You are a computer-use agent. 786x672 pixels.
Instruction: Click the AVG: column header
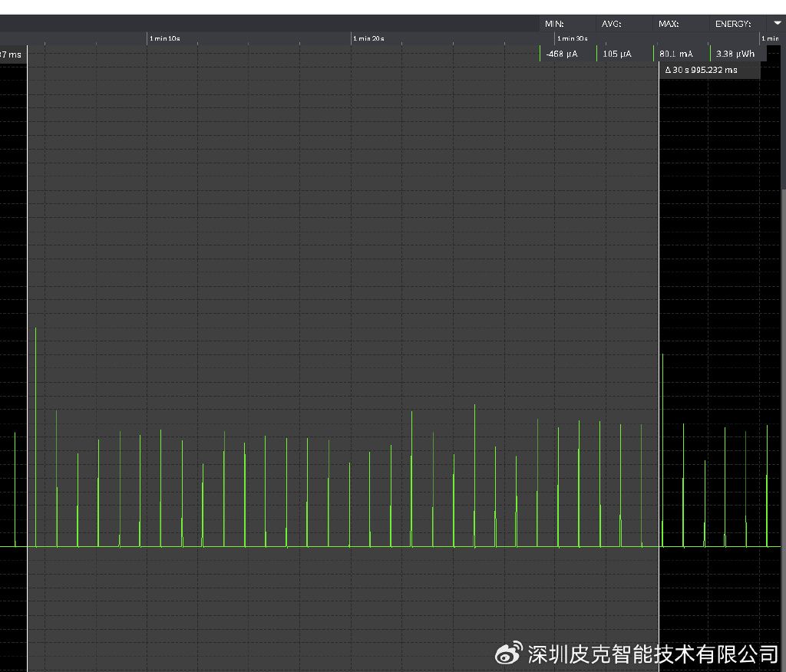(x=612, y=24)
